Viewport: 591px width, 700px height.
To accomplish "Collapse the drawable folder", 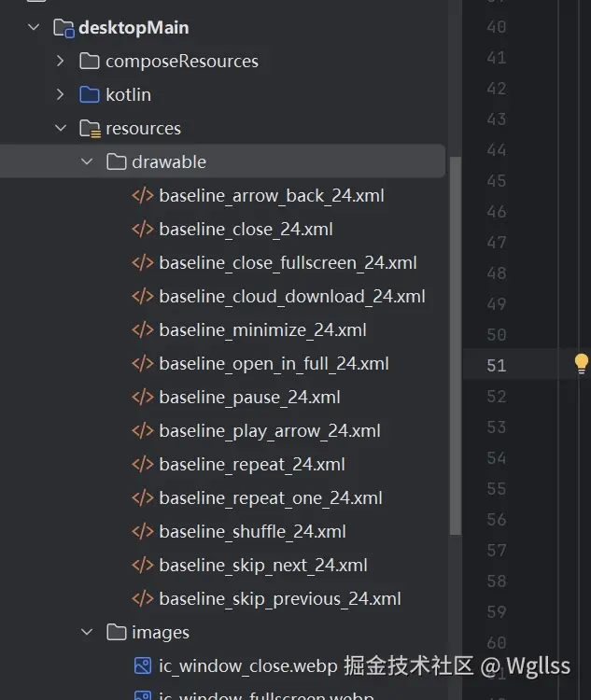I will coord(87,162).
